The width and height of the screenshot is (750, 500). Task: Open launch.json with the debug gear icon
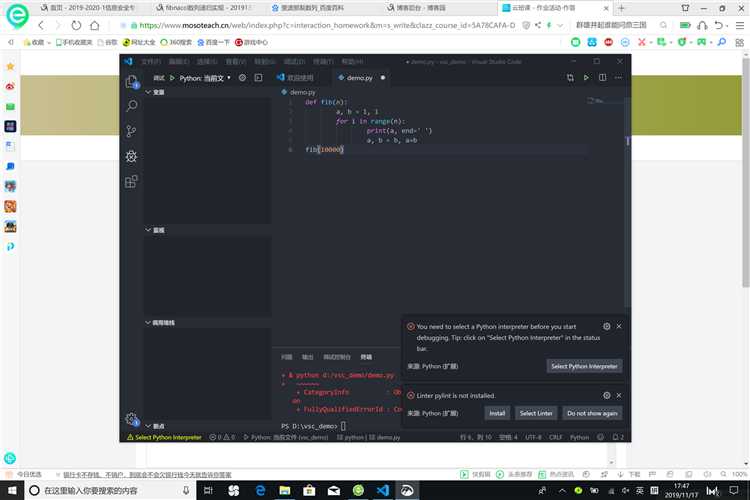[243, 78]
